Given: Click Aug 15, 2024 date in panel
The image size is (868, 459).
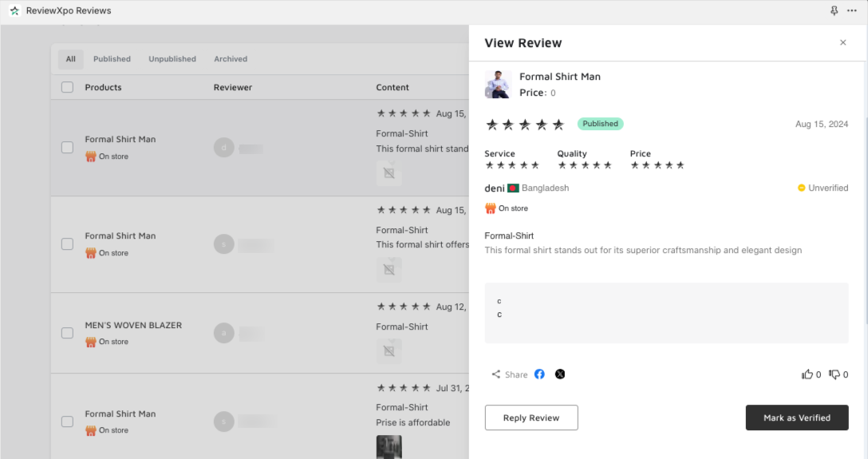Looking at the screenshot, I should (822, 124).
